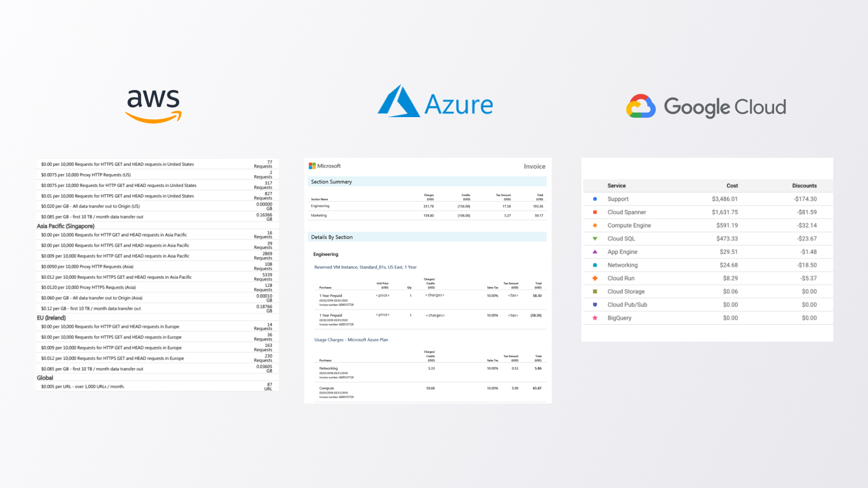The image size is (868, 488).
Task: Click the EU (Ireland) region heading
Action: [x=51, y=318]
